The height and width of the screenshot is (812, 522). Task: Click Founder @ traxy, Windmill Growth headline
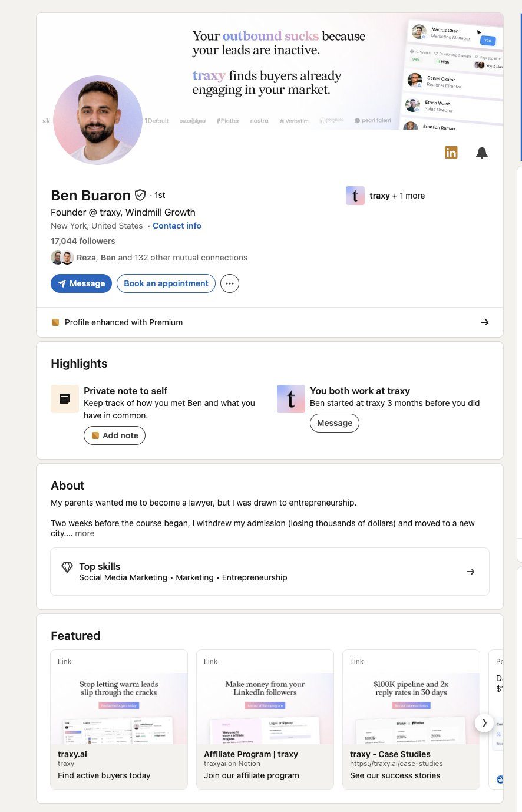[123, 212]
